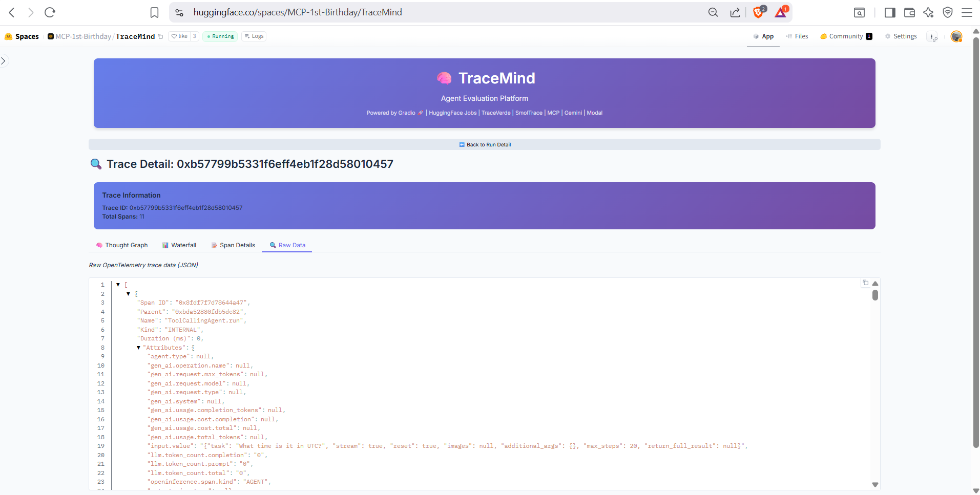
Task: Open site settings icon in address bar
Action: [179, 12]
